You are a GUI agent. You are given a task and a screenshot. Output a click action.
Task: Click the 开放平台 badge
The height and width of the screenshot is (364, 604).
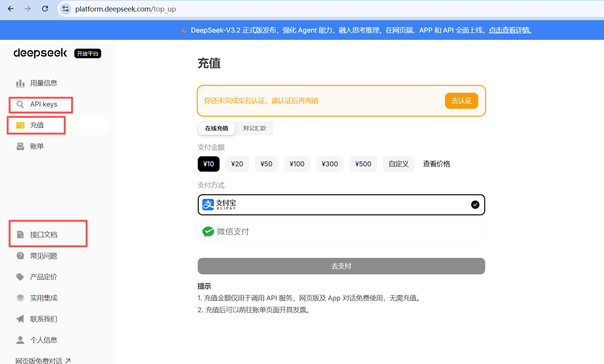(x=88, y=54)
